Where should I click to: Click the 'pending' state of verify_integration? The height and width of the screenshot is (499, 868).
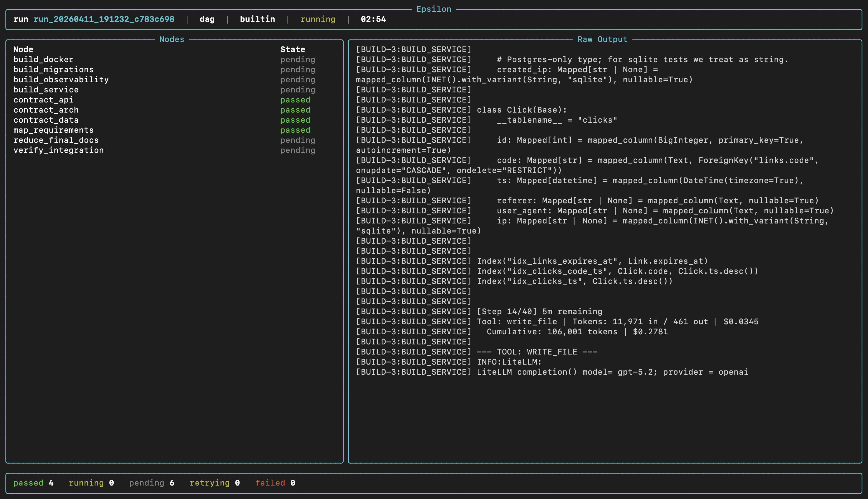pyautogui.click(x=298, y=150)
